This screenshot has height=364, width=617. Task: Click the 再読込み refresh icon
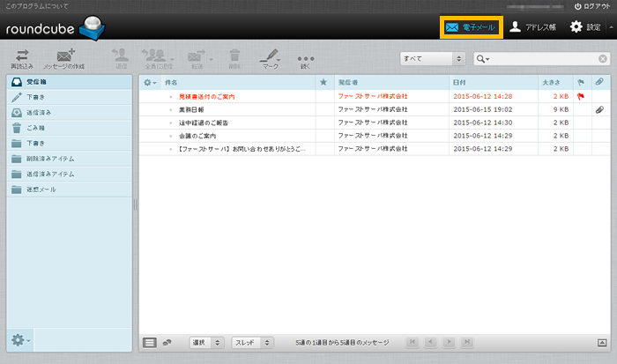pyautogui.click(x=23, y=55)
